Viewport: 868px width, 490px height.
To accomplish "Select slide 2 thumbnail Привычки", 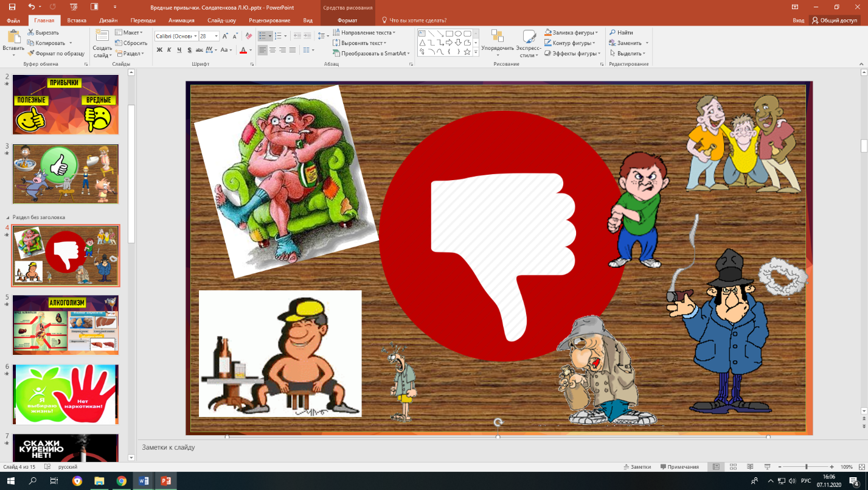I will (66, 104).
